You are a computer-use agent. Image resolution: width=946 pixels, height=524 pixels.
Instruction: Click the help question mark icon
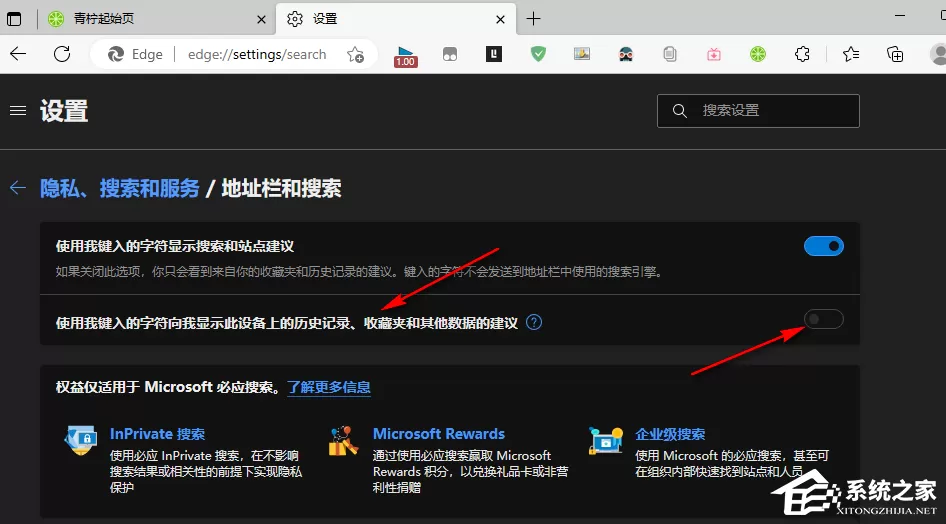click(534, 323)
